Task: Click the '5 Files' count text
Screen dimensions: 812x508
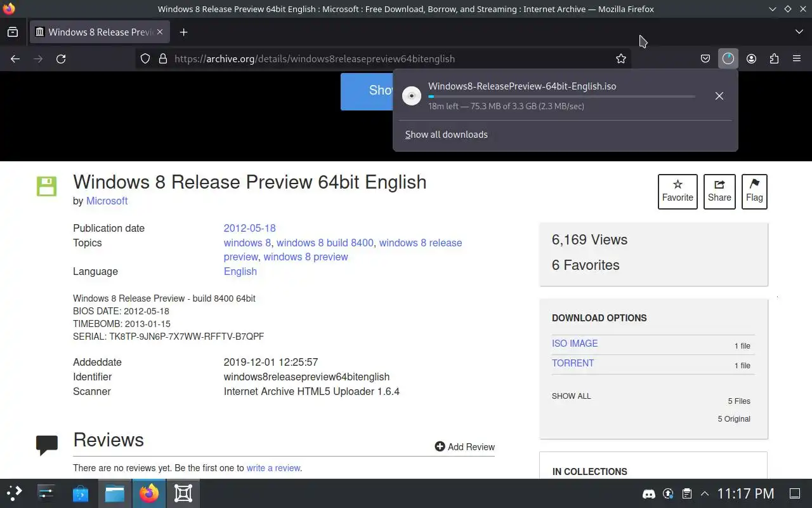Action: pyautogui.click(x=739, y=401)
